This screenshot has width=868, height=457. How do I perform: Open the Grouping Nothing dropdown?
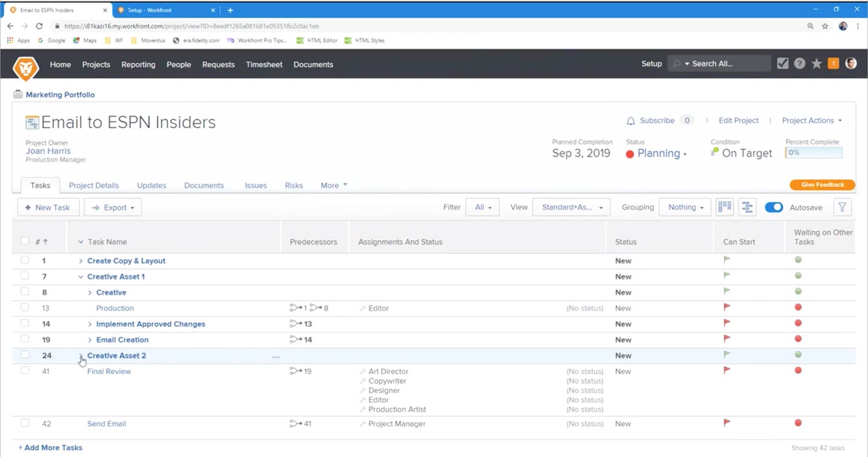pos(685,207)
